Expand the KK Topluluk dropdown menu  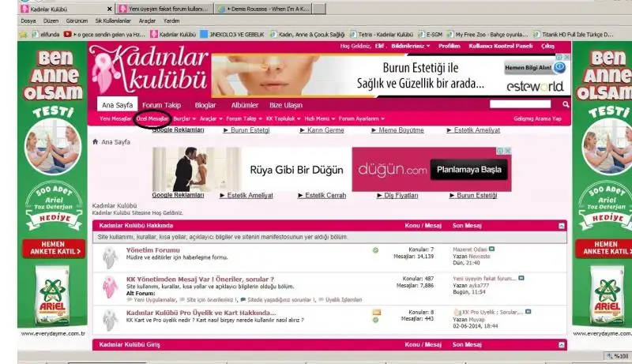[282, 118]
